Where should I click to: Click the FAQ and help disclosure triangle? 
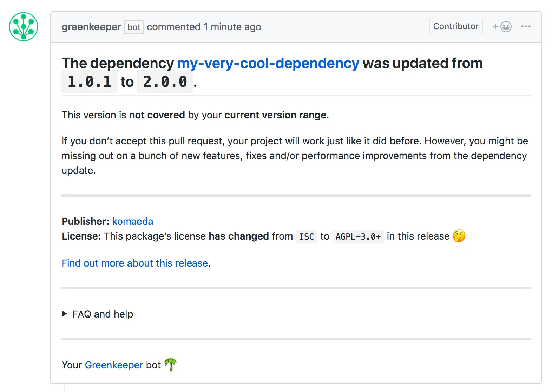(x=65, y=313)
